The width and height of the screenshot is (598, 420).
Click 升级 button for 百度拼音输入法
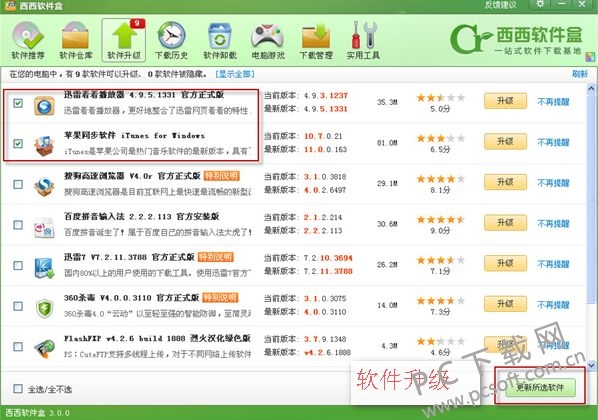tap(505, 222)
